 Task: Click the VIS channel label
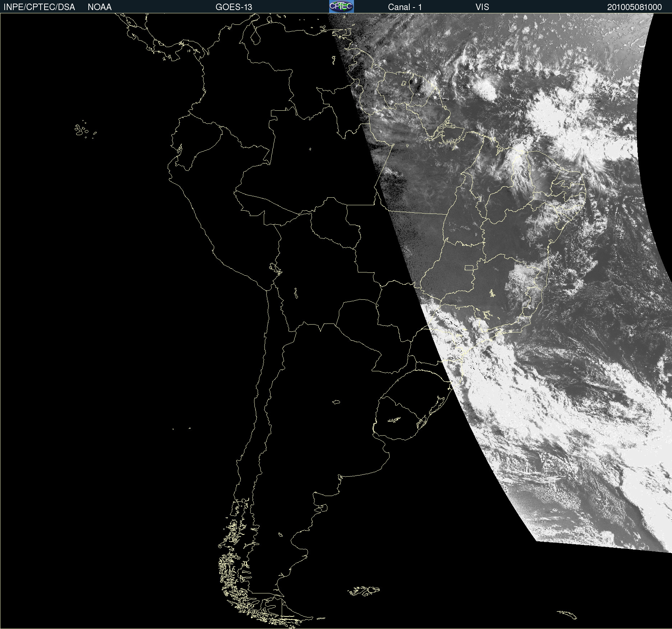point(482,7)
